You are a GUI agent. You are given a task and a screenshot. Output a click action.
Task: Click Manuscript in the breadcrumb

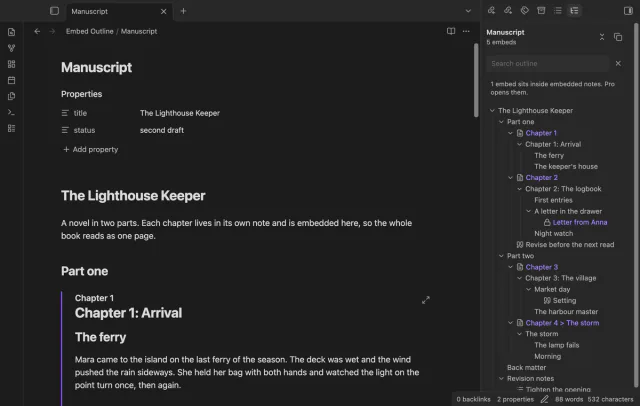coord(139,31)
